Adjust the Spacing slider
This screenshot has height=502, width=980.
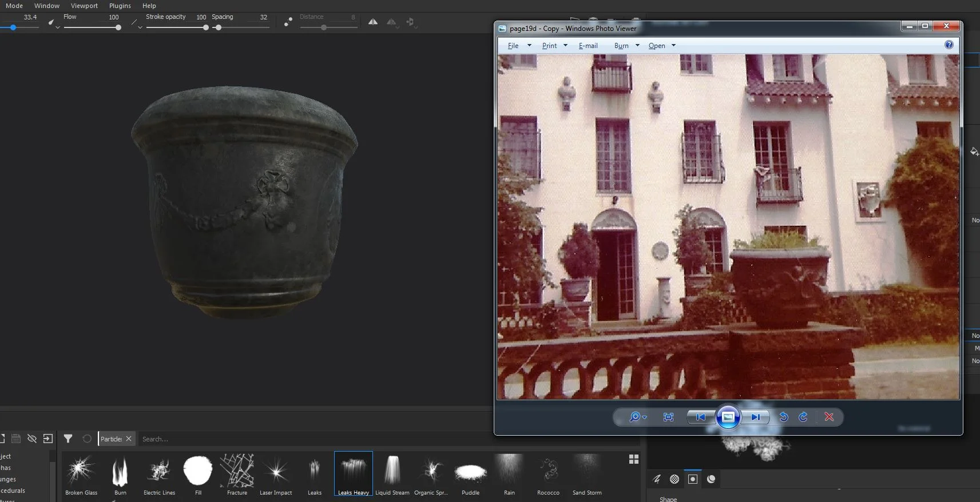[x=240, y=27]
